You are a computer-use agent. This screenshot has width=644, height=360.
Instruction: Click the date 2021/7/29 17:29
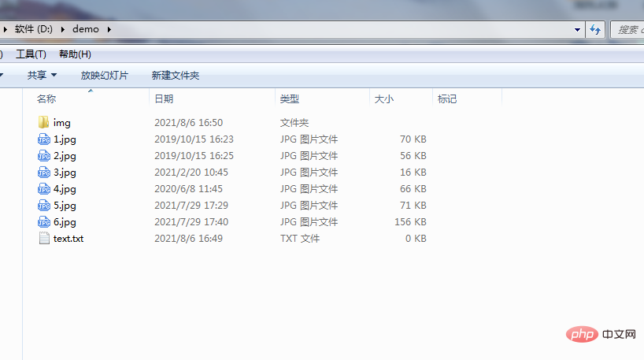[x=191, y=205]
